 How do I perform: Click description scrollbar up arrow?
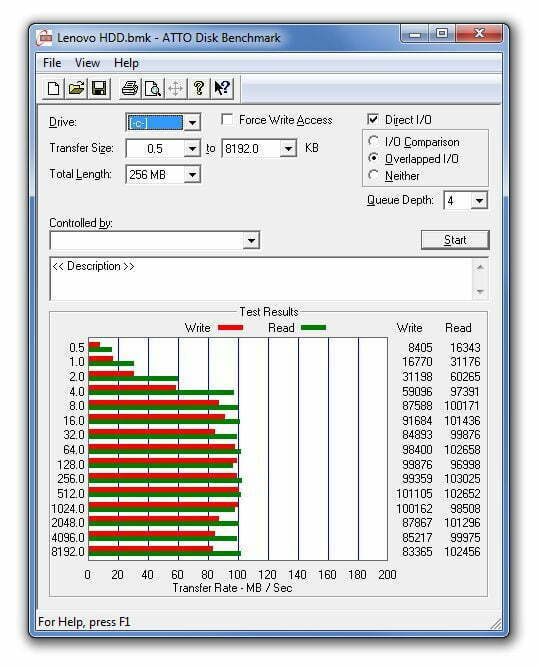click(480, 267)
